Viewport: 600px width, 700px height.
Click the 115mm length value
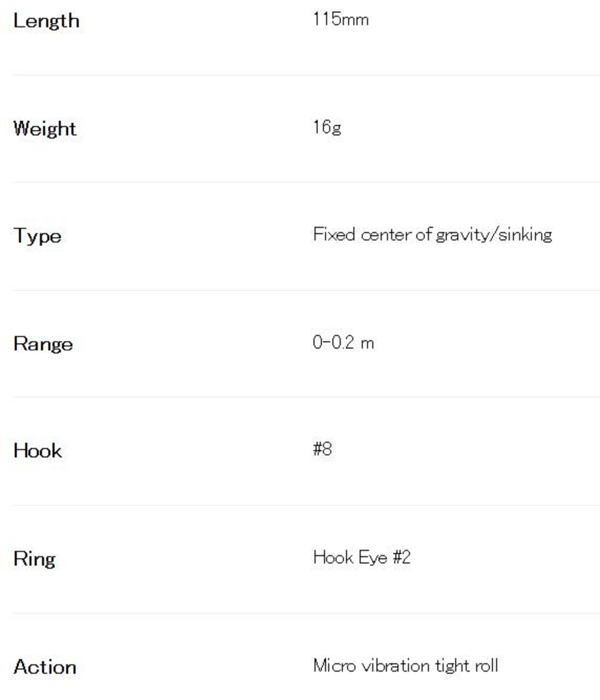pos(340,19)
